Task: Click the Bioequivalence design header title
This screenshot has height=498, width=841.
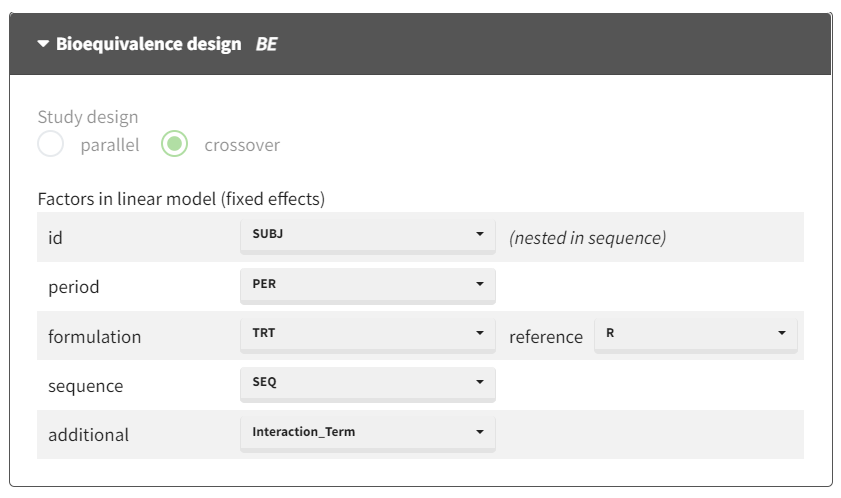Action: pyautogui.click(x=148, y=45)
